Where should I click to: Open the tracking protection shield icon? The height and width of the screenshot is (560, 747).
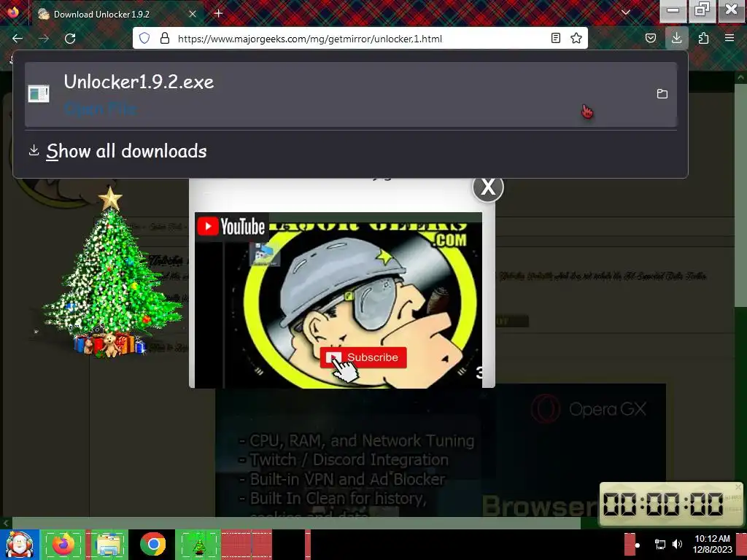pyautogui.click(x=144, y=39)
